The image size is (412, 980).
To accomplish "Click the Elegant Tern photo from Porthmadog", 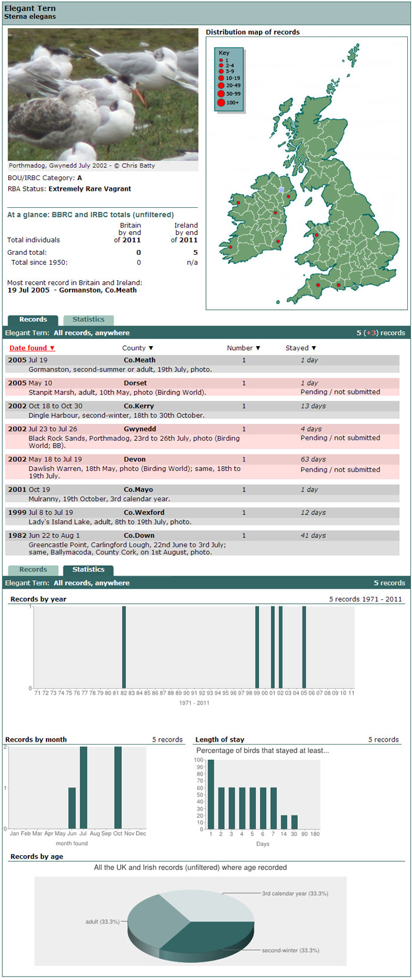I will (103, 94).
